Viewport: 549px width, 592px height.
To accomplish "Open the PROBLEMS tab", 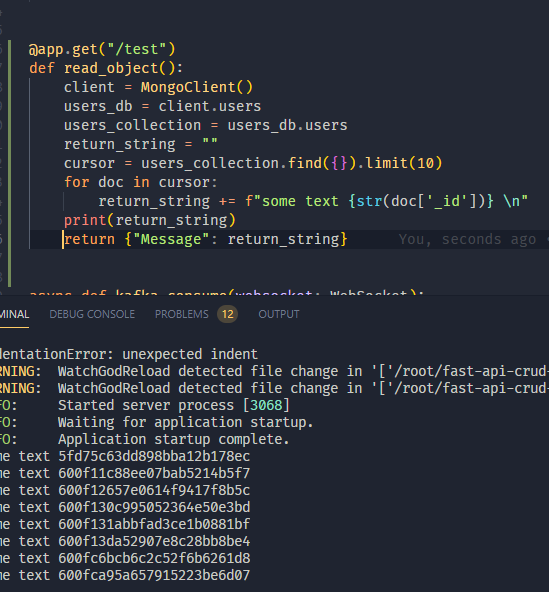I will [182, 314].
